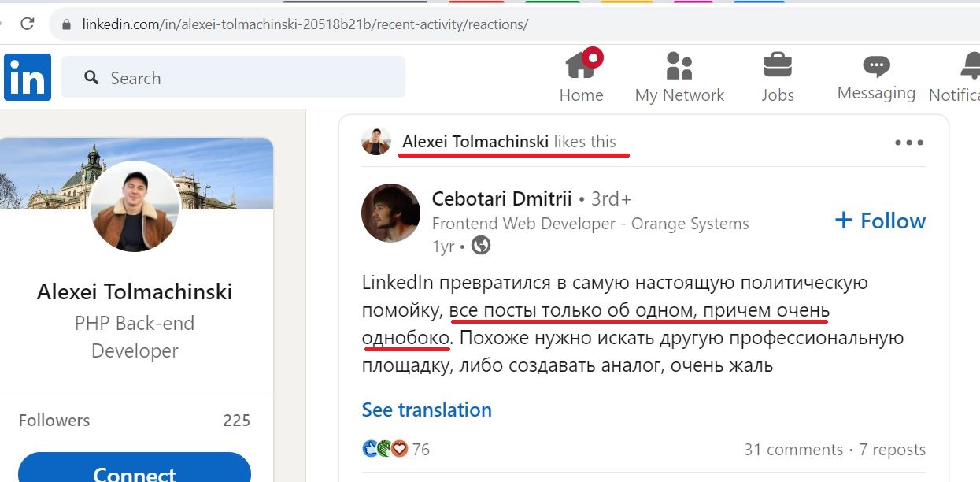
Task: Click the search magnifier icon
Action: coord(91,77)
